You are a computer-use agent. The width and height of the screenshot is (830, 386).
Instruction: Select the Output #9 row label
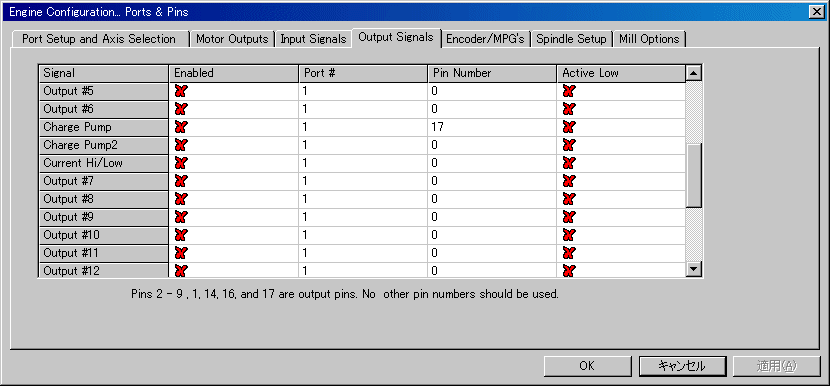coord(104,217)
